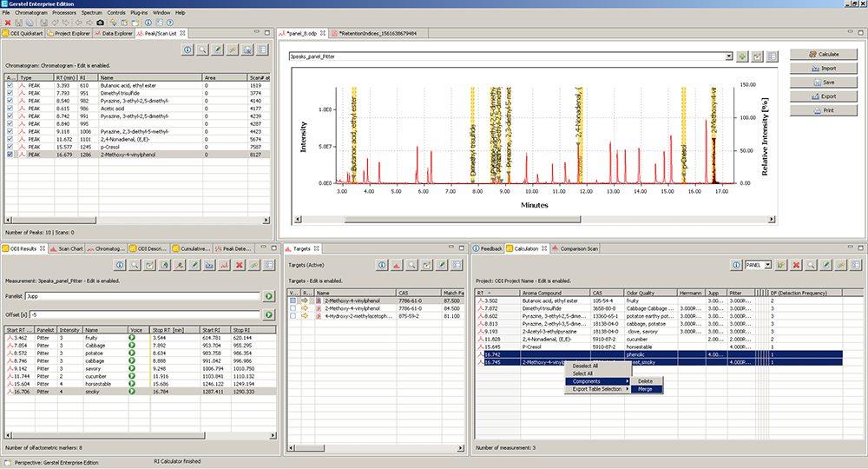This screenshot has height=469, width=868.
Task: Uncheck the p-Cresol peak checkbox
Action: 10,148
